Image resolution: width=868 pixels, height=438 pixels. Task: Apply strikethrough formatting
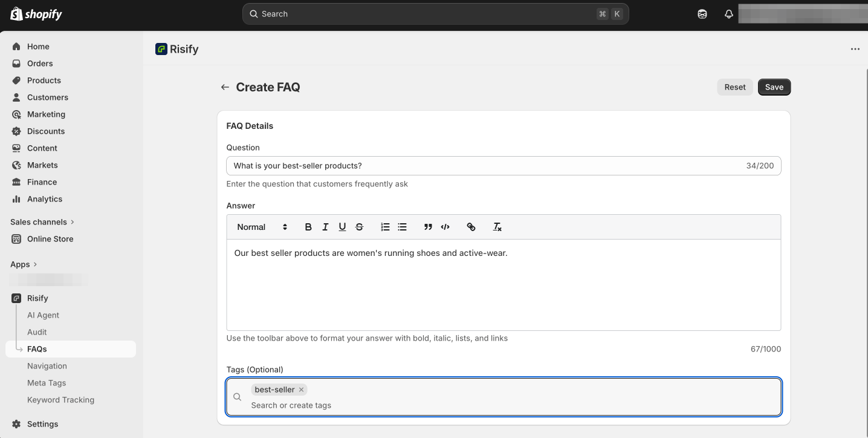359,227
